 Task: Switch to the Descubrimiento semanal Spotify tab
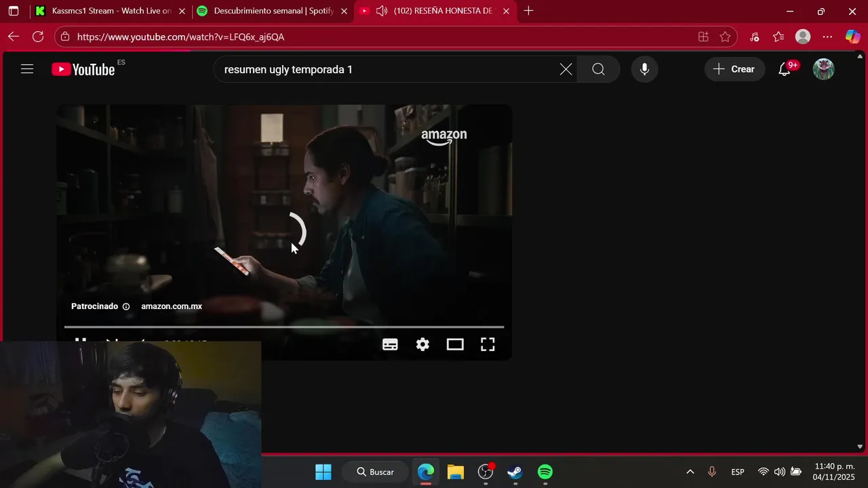coord(273,11)
